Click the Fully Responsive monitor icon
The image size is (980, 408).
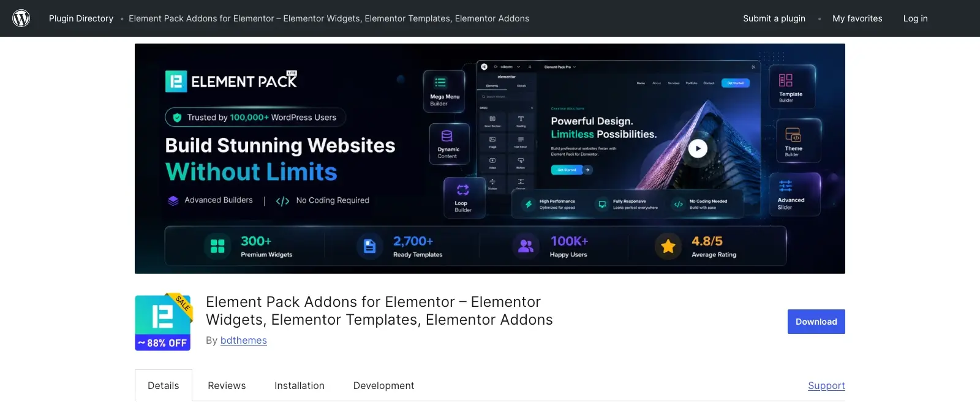pos(602,205)
